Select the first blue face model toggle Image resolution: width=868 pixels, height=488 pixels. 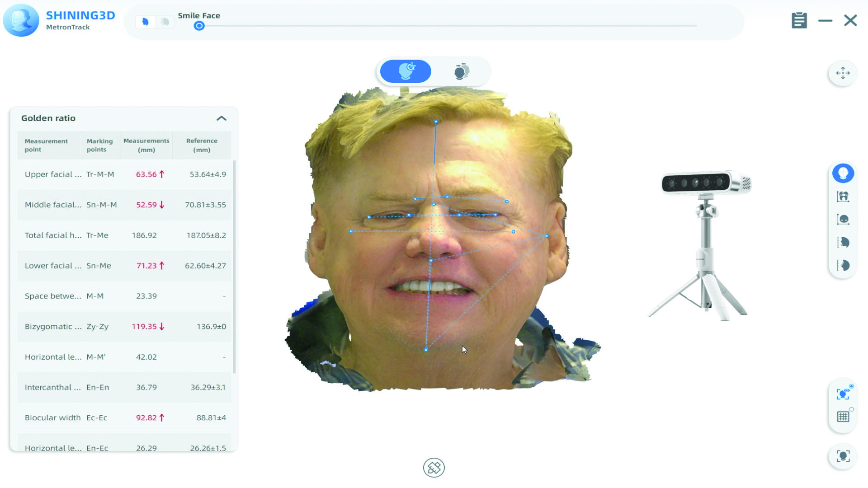point(145,22)
